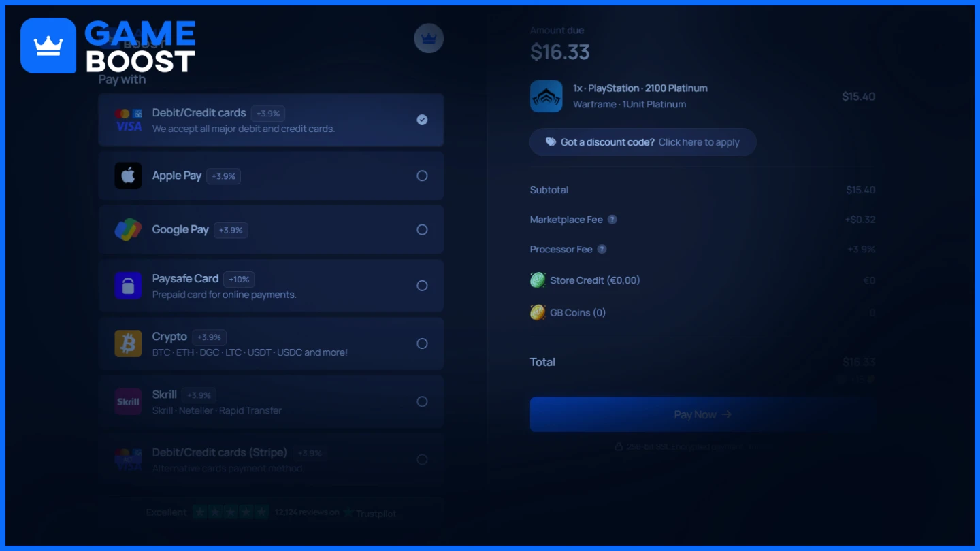
Task: Select the Crypto radio button
Action: pyautogui.click(x=422, y=344)
